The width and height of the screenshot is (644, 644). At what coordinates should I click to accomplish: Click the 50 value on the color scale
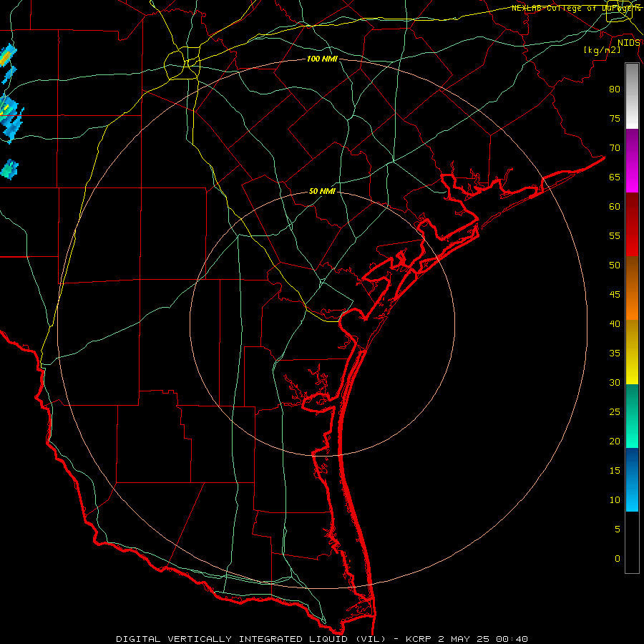[615, 265]
